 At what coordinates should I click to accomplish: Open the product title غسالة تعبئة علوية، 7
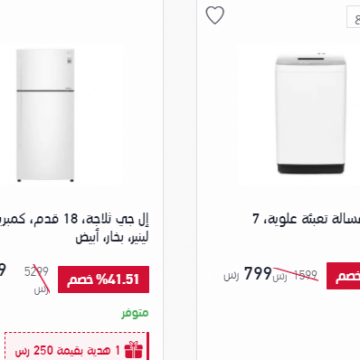(x=306, y=219)
